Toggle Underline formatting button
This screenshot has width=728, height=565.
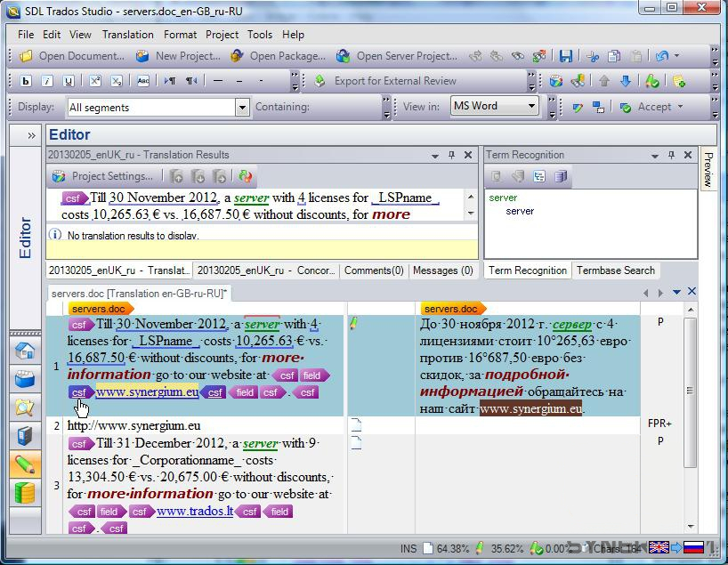coord(69,81)
